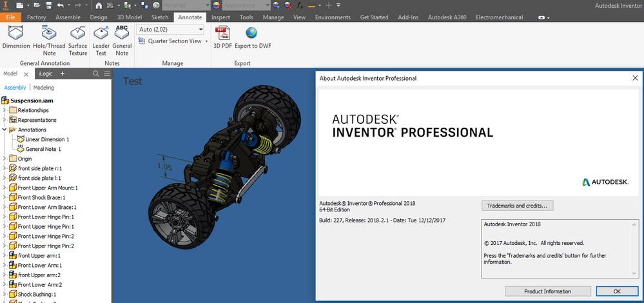644x303 pixels.
Task: Switch to the Environments ribbon tab
Action: point(333,17)
